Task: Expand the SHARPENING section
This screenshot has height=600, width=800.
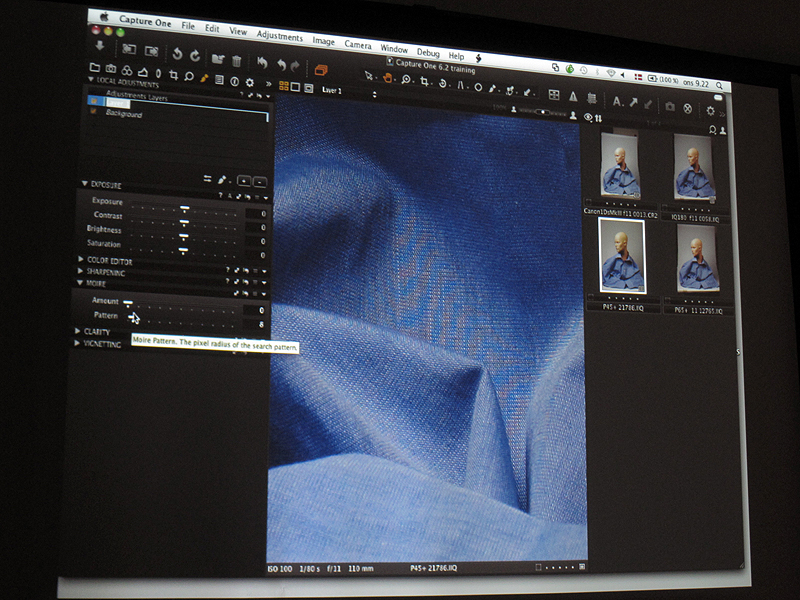Action: tap(80, 271)
